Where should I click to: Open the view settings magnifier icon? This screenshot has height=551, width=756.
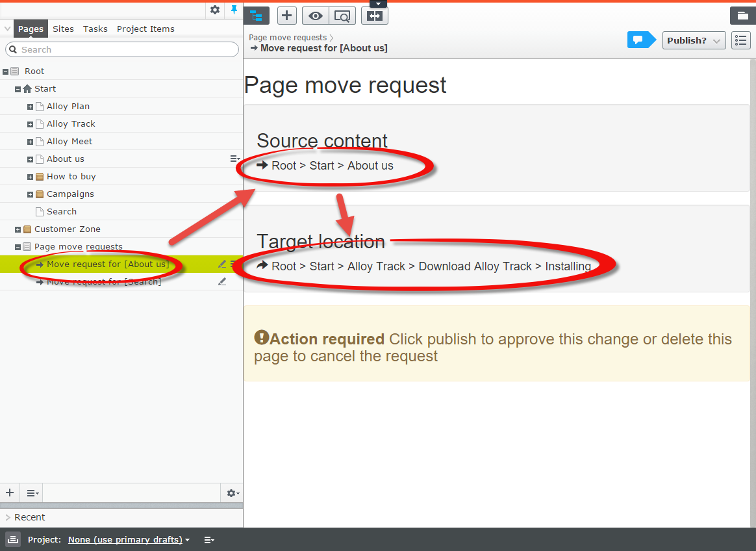pyautogui.click(x=342, y=16)
